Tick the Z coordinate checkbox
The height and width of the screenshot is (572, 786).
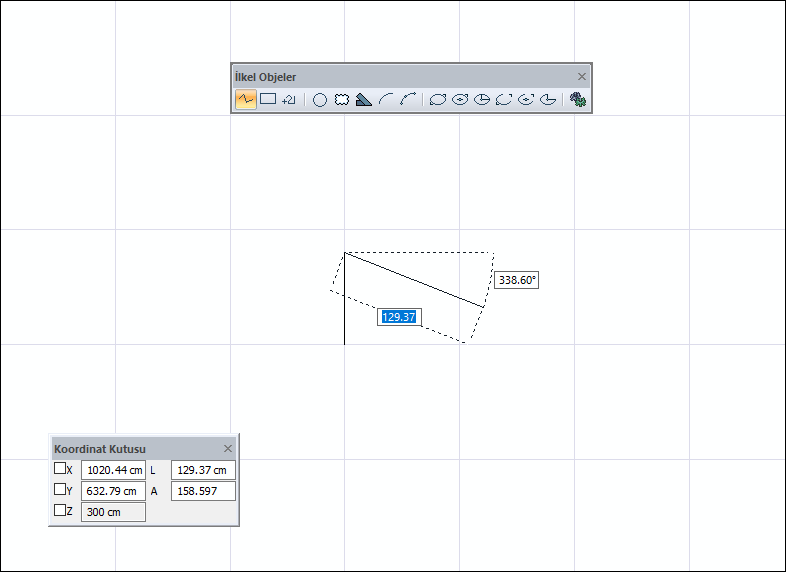tap(60, 511)
